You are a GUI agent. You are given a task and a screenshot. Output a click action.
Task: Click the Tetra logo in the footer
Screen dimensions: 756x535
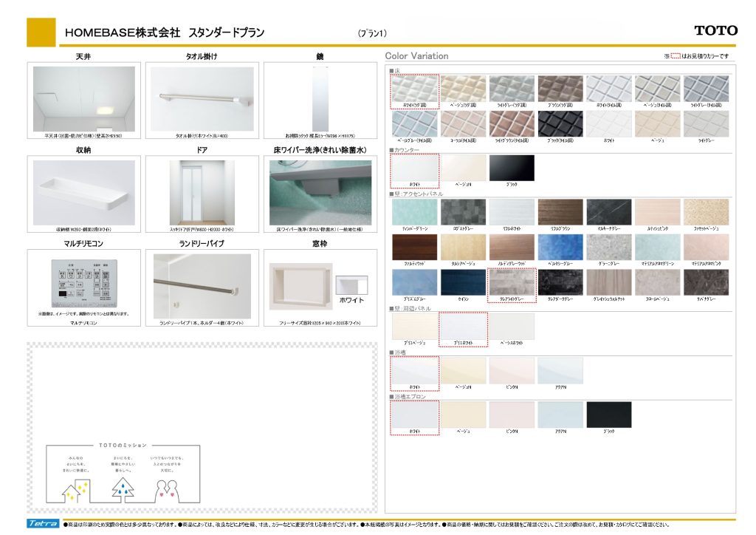coord(44,524)
